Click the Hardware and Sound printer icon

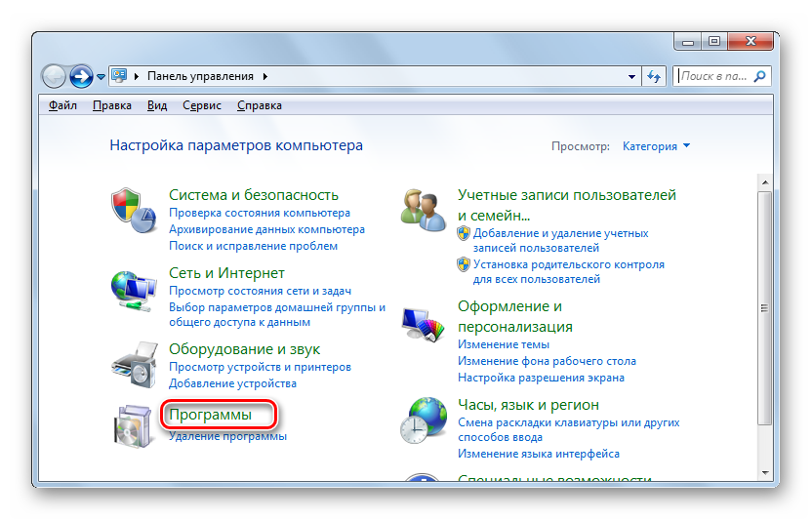point(133,364)
